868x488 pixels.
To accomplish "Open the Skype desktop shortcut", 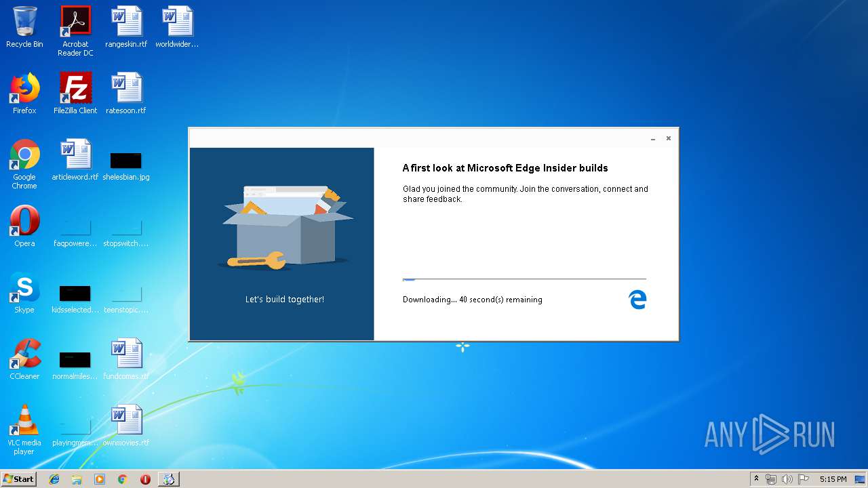I will point(24,293).
